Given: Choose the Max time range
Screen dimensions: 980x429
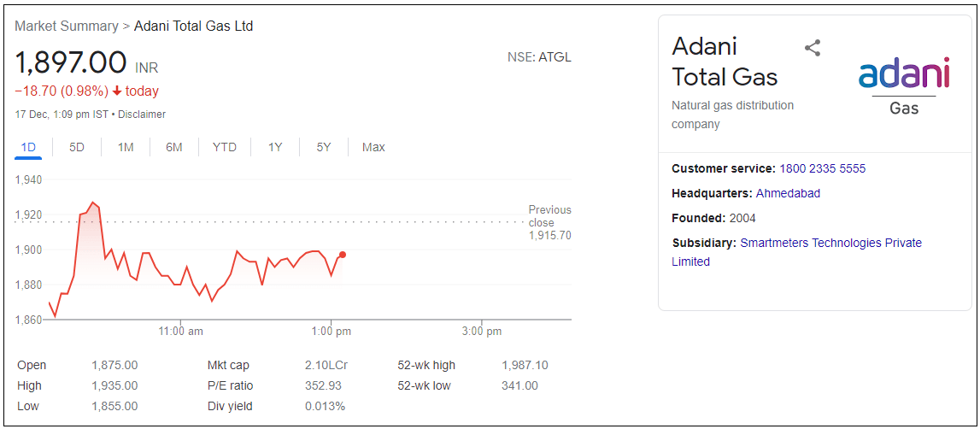Looking at the screenshot, I should [373, 147].
